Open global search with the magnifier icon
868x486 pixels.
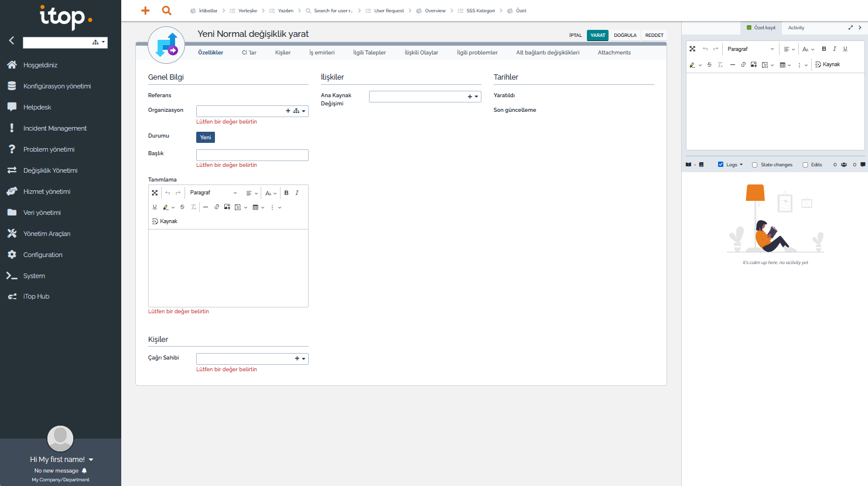[x=167, y=11]
